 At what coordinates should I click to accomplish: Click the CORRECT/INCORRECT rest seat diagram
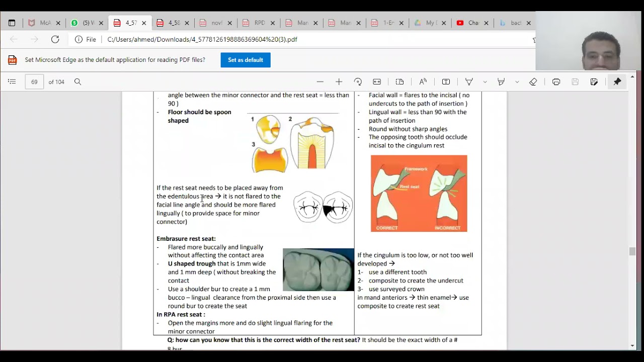pos(419,194)
